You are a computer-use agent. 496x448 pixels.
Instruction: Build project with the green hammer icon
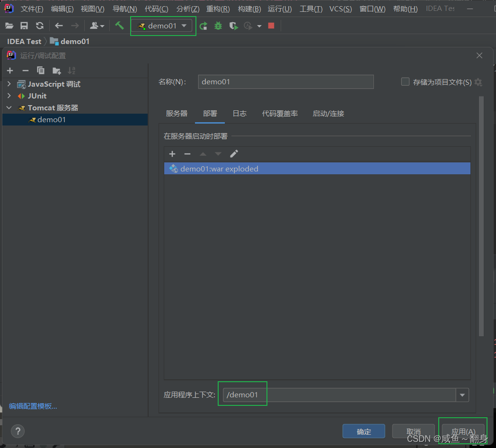[x=119, y=25]
